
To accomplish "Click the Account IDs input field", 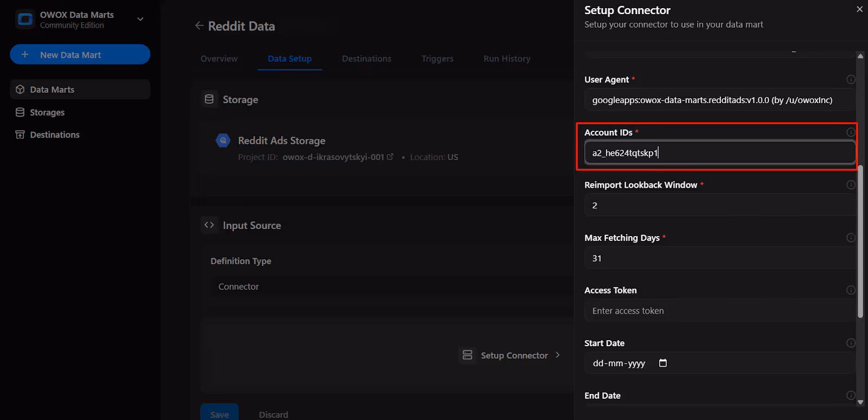I will 720,152.
